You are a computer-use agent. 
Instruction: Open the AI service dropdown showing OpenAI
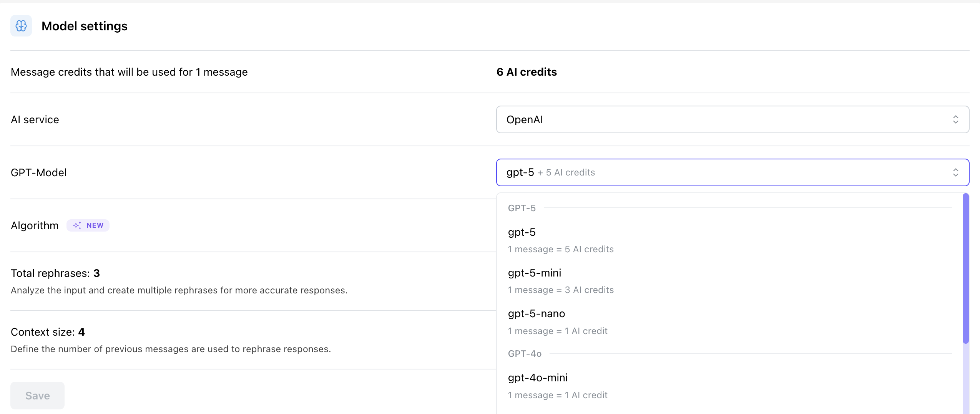[x=732, y=119]
